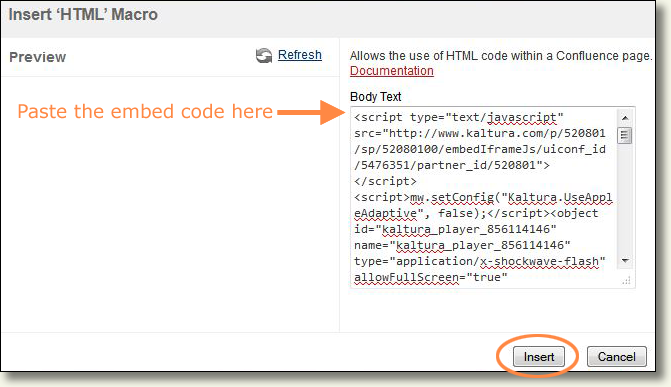The image size is (671, 387).
Task: Click the "Insert 'HTML' Macro" dialog title
Action: (83, 15)
